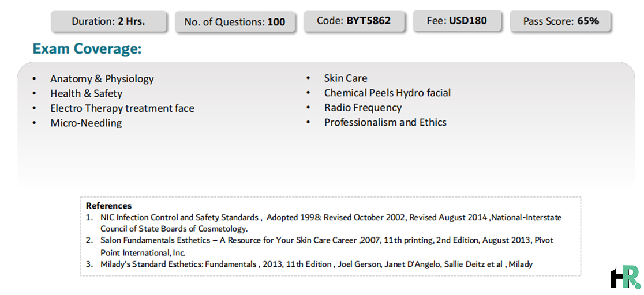This screenshot has width=644, height=295.
Task: Click the Health & Safety item
Action: coord(86,93)
